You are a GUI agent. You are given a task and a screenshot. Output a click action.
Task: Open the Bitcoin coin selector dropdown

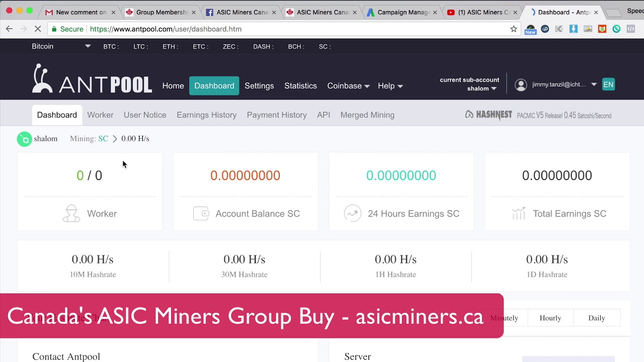click(x=61, y=46)
